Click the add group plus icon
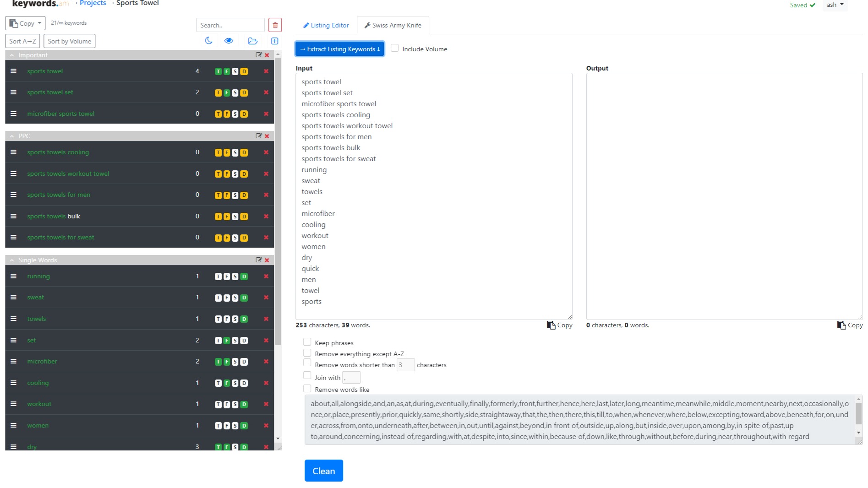The width and height of the screenshot is (868, 488). click(x=274, y=41)
